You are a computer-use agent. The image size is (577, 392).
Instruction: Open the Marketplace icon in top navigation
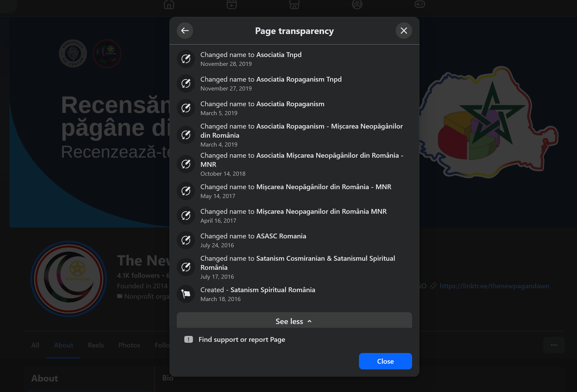(294, 4)
